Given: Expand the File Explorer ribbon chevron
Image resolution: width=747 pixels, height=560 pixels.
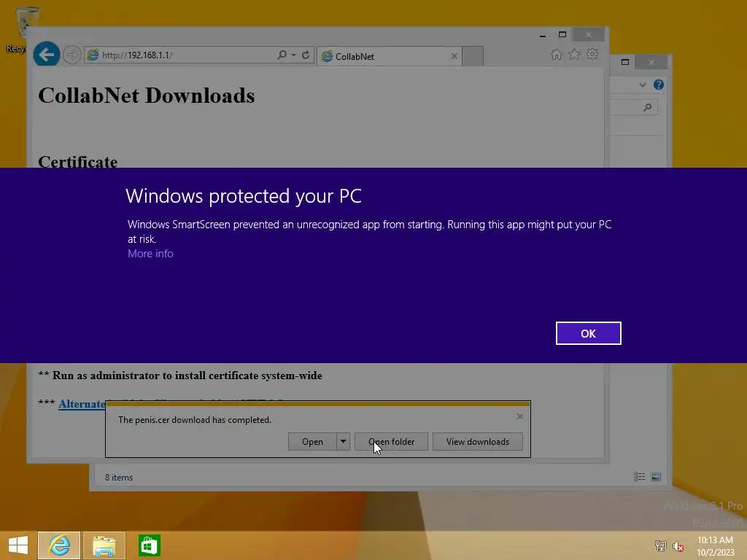Looking at the screenshot, I should (643, 85).
